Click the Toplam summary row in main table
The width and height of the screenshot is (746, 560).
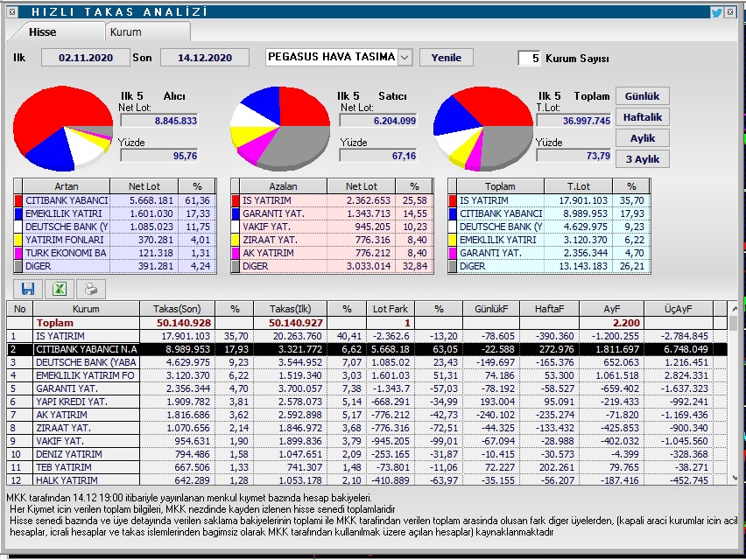point(367,323)
